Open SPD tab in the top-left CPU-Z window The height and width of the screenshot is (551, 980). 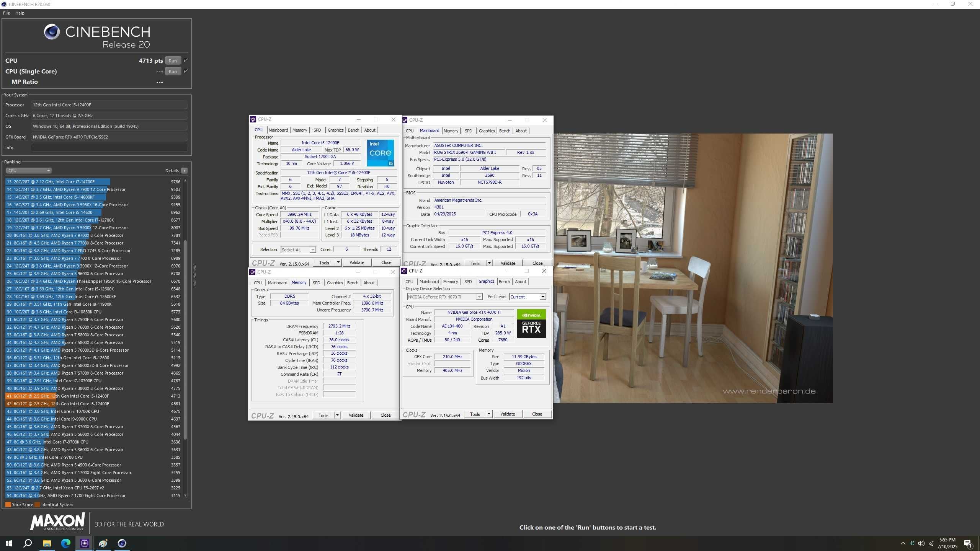pos(317,130)
